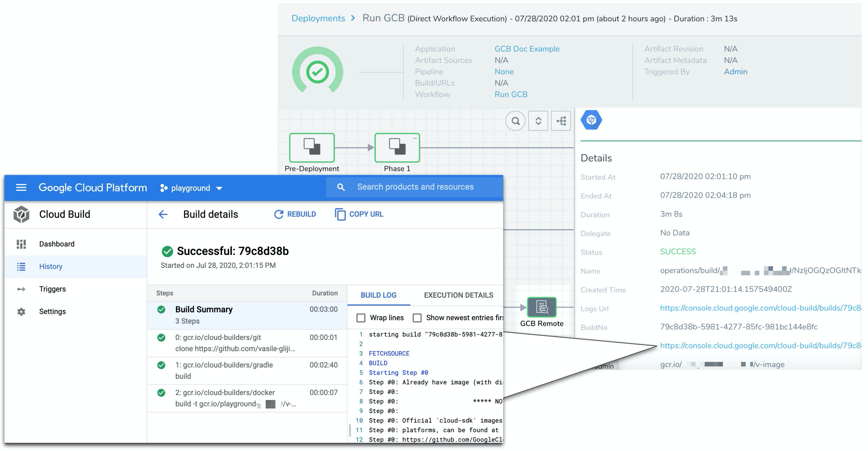Screen dimensions: 868x451
Task: Click the blue Cloud Build hexagon in details
Action: click(591, 120)
